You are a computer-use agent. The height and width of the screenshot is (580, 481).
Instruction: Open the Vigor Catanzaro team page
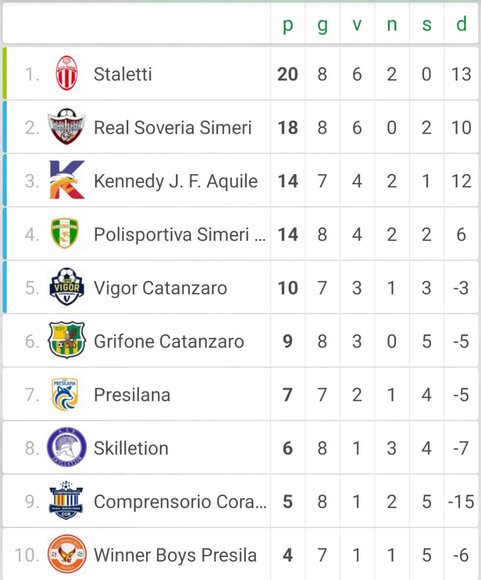pos(160,288)
